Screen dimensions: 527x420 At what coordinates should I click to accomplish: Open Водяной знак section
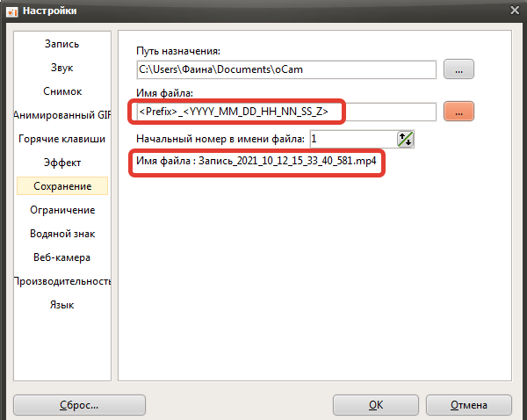(61, 234)
